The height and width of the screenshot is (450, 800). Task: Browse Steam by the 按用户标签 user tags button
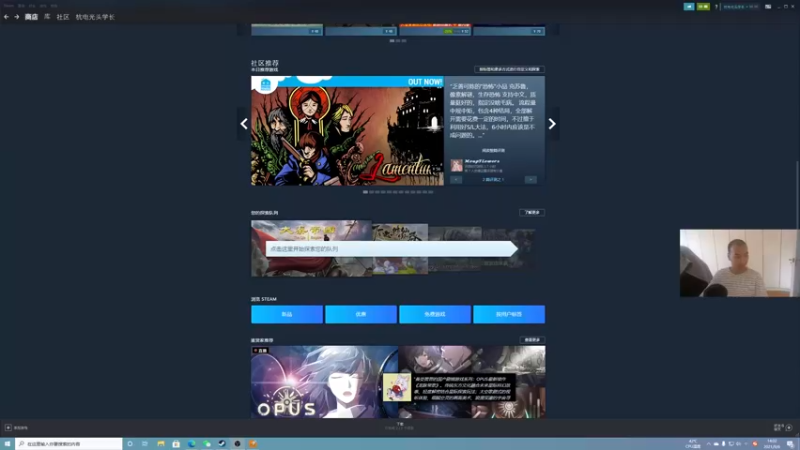(x=509, y=314)
